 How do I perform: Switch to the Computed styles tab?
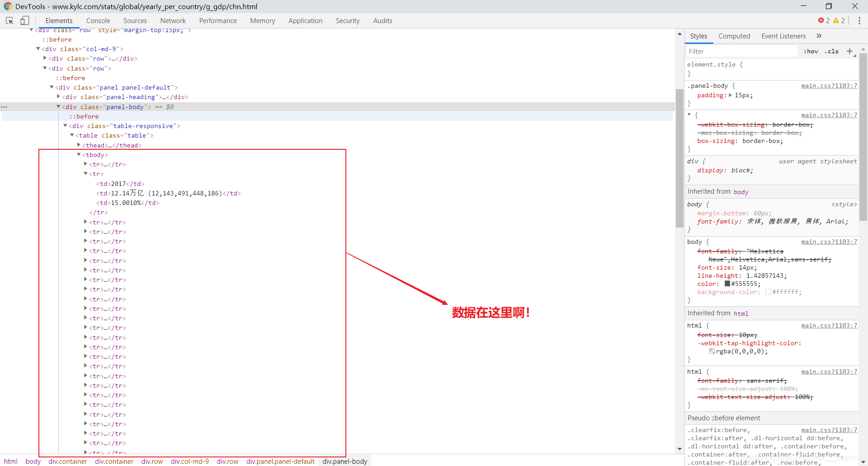coord(734,36)
